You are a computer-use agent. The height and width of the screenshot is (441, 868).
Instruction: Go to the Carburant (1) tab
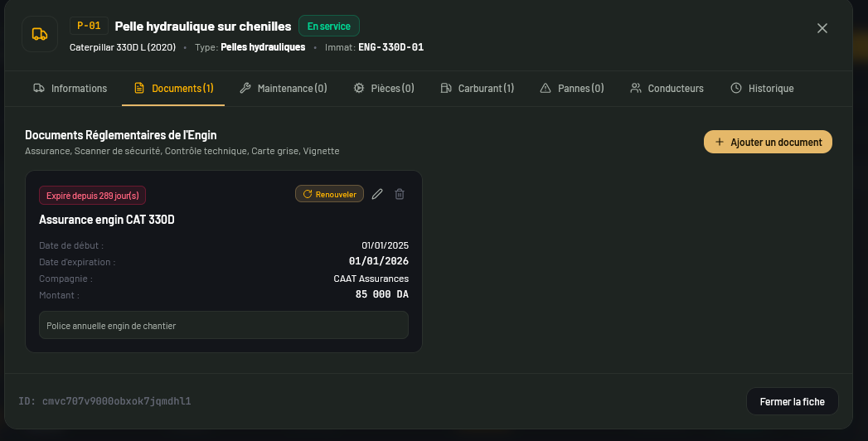(x=478, y=89)
